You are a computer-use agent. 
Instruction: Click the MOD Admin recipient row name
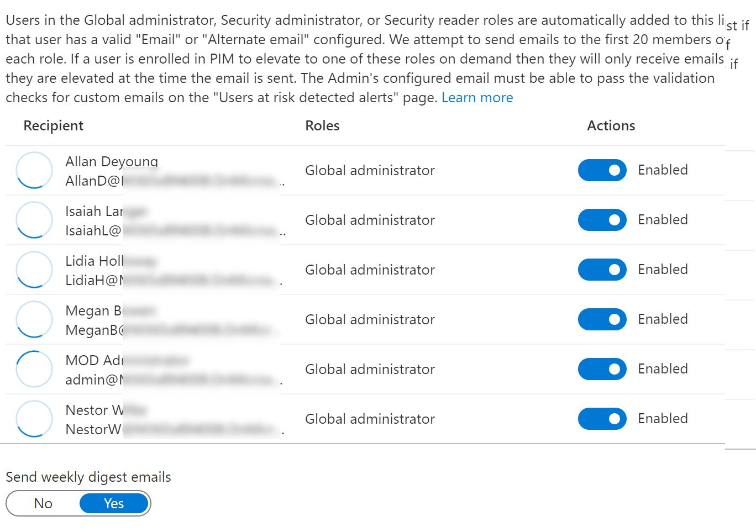tap(94, 360)
